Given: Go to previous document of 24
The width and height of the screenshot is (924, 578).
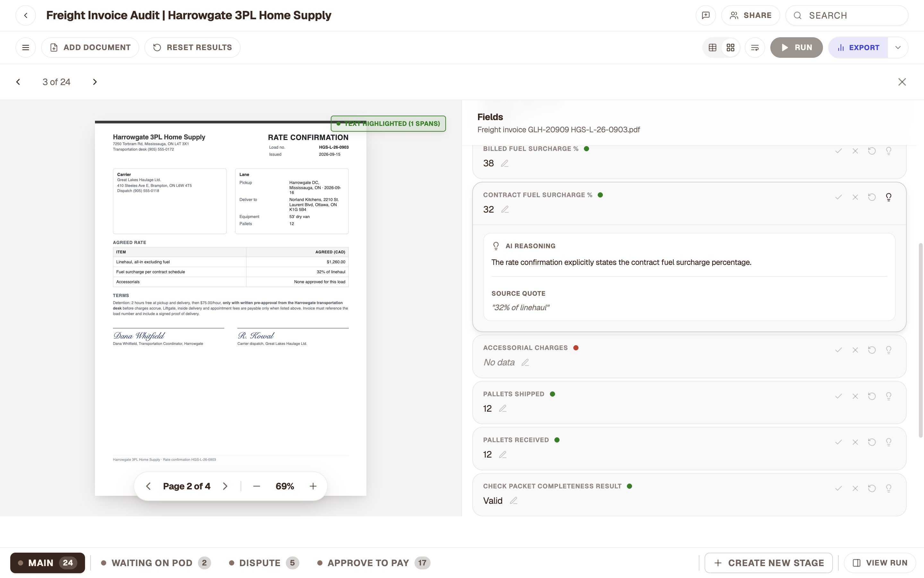Looking at the screenshot, I should [x=18, y=82].
